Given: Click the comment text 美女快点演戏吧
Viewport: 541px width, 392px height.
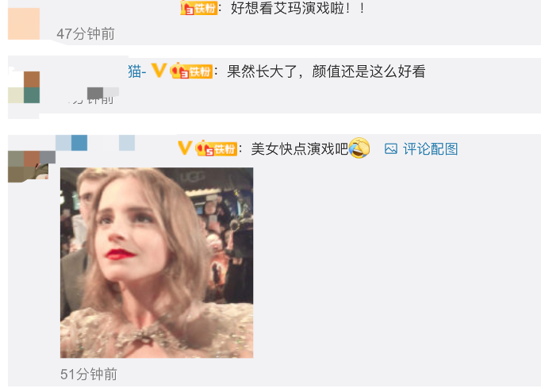Looking at the screenshot, I should tap(300, 149).
